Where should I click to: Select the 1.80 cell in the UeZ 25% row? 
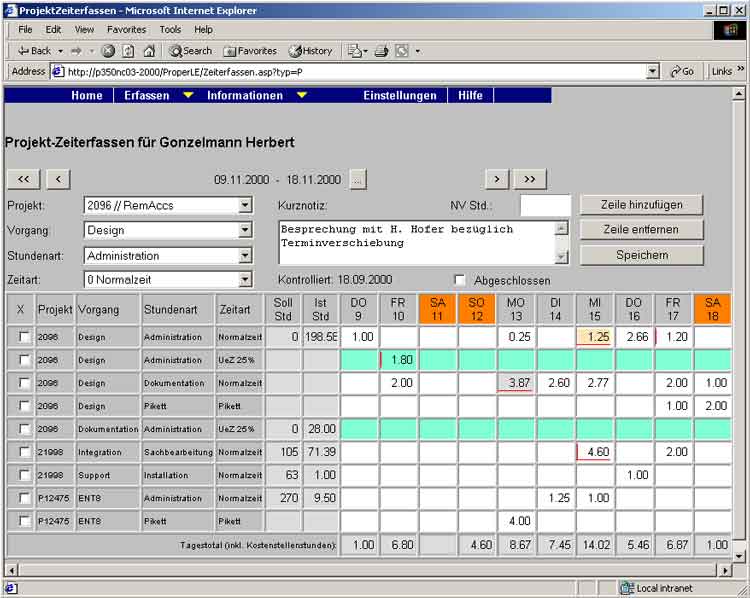(399, 360)
